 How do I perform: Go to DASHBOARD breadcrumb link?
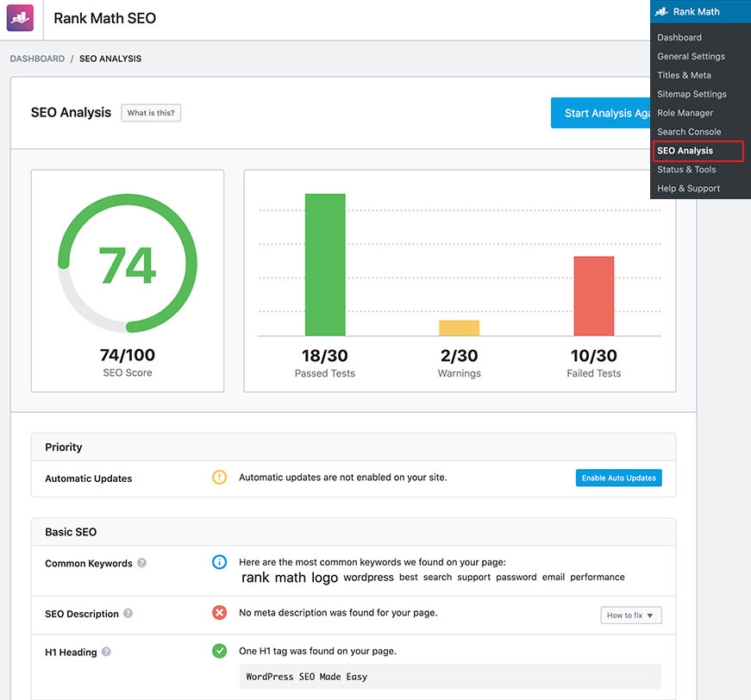tap(37, 59)
